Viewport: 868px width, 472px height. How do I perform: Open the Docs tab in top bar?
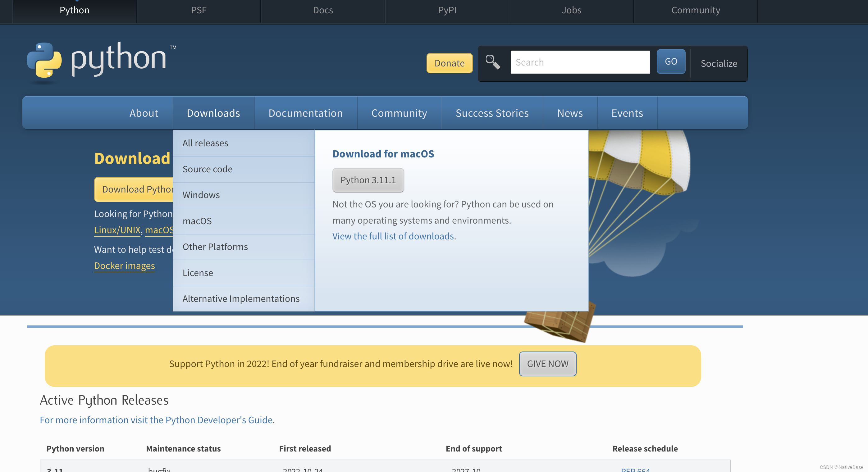(x=323, y=11)
